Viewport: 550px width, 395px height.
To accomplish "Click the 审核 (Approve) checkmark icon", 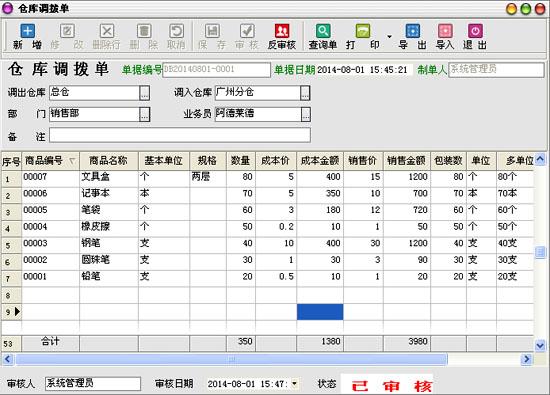I will tap(247, 31).
